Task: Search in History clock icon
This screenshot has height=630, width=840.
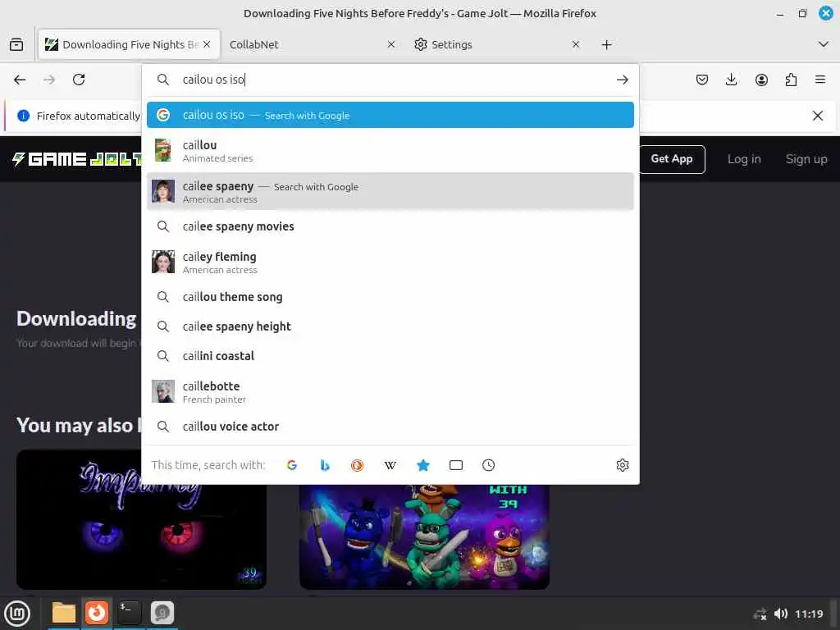Action: (x=489, y=465)
